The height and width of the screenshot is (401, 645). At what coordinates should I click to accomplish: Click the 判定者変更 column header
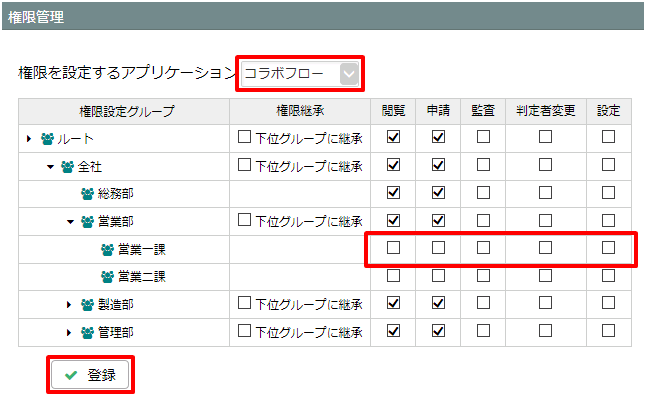click(545, 111)
